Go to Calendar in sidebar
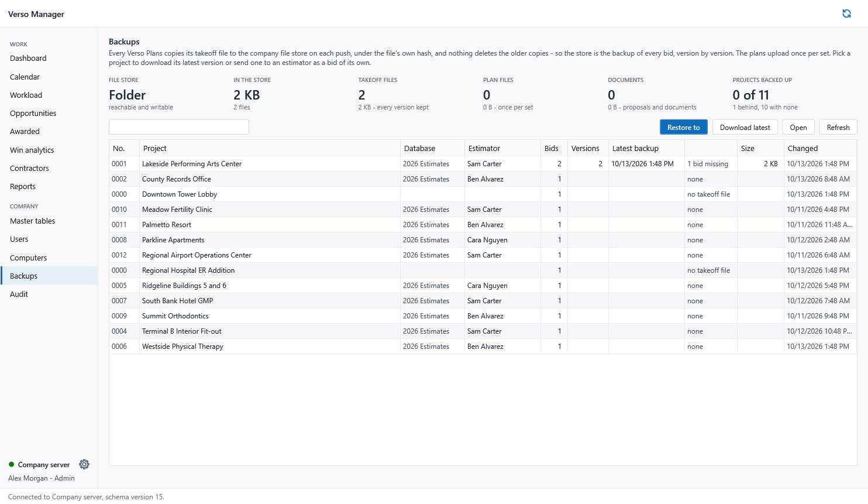This screenshot has width=868, height=504. coord(49,77)
